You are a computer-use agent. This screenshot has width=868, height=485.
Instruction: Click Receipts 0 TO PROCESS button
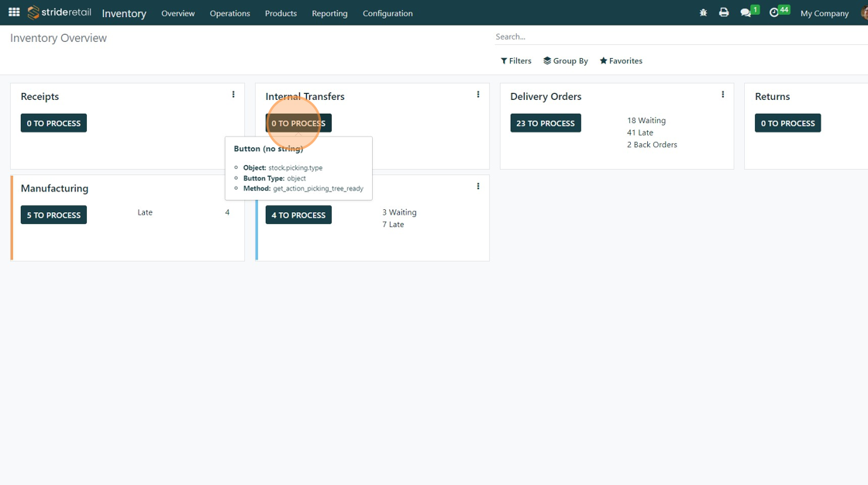(53, 123)
